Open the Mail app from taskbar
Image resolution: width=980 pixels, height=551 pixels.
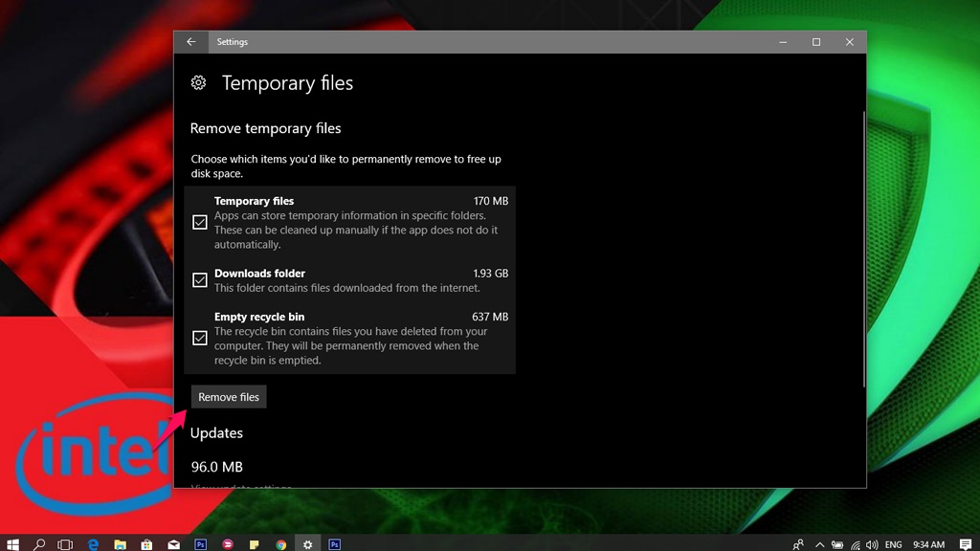pos(174,544)
